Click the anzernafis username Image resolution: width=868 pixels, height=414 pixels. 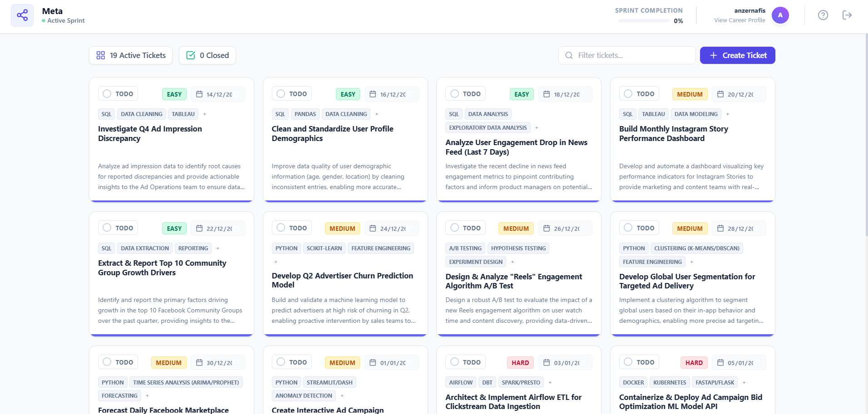750,10
